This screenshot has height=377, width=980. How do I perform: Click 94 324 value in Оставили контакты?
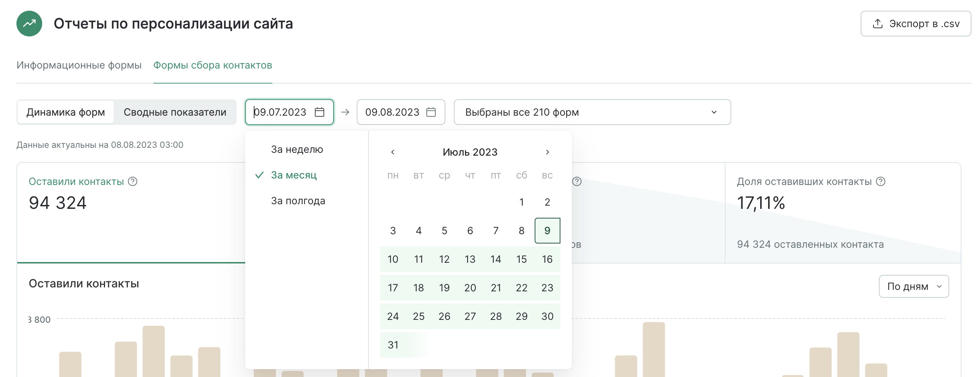pyautogui.click(x=58, y=203)
